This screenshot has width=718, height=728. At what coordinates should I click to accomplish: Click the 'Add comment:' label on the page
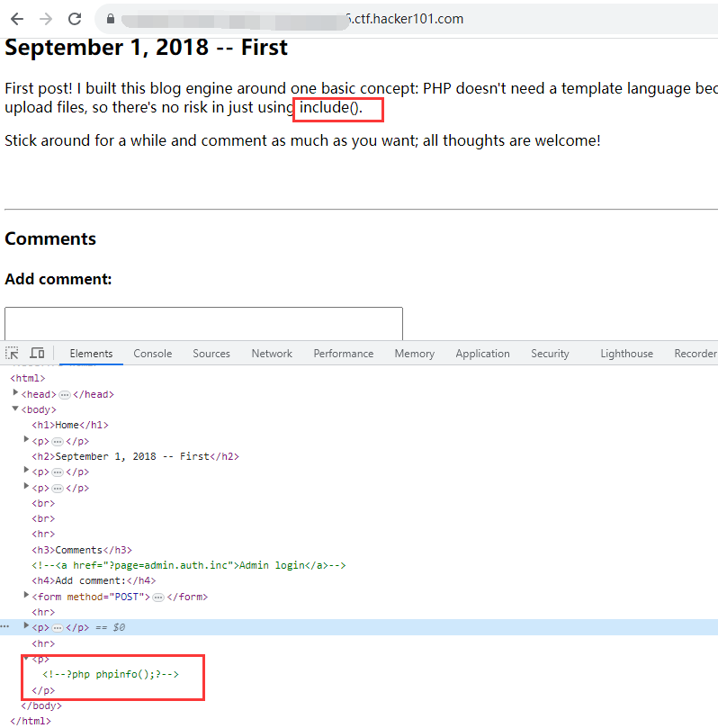pos(58,279)
